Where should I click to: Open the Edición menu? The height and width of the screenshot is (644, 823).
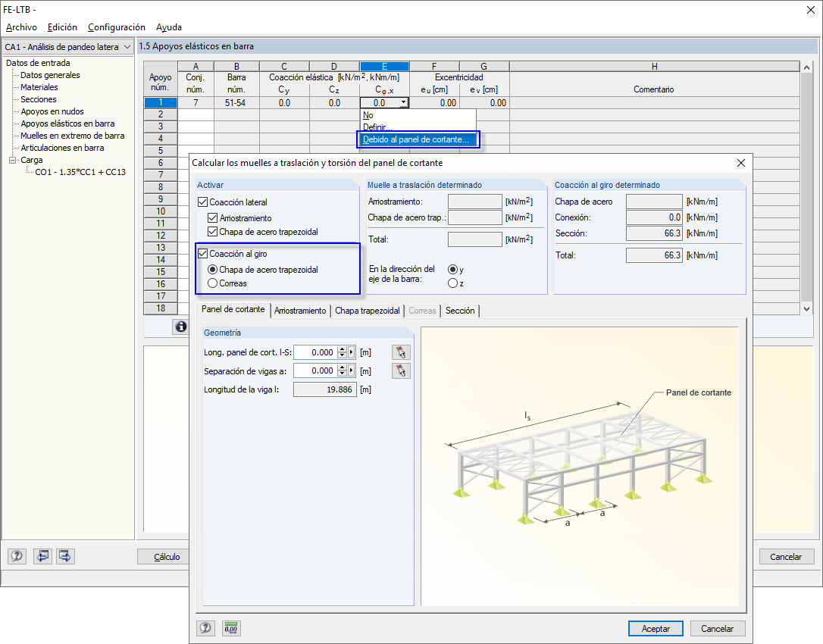(62, 27)
